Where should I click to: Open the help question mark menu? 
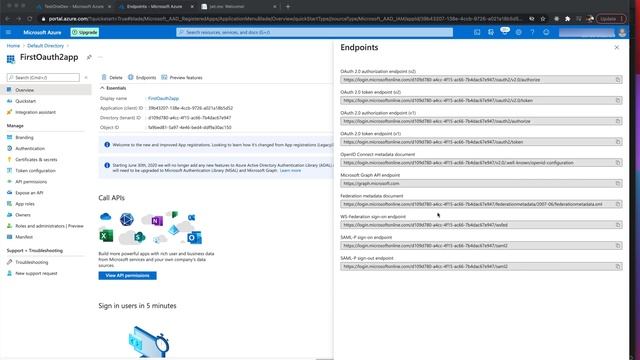pyautogui.click(x=532, y=32)
